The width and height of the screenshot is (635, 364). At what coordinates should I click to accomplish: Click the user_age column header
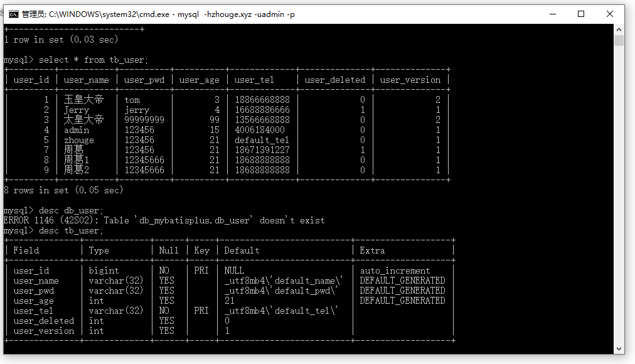pos(200,80)
